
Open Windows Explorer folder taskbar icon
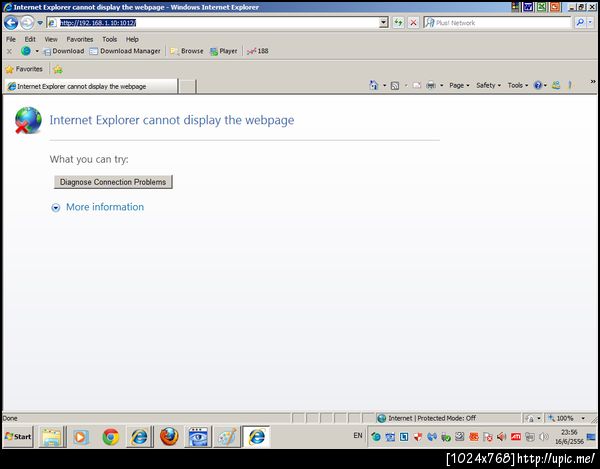point(51,437)
